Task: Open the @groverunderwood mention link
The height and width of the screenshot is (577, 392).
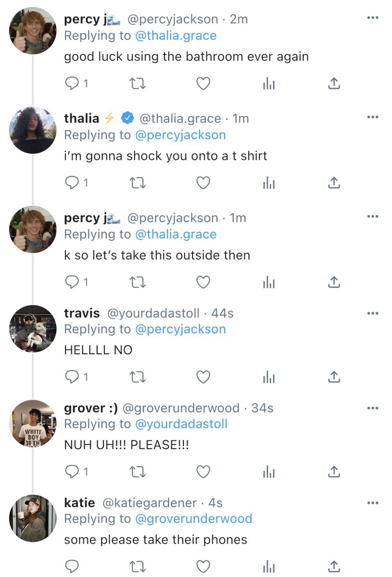Action: [193, 519]
